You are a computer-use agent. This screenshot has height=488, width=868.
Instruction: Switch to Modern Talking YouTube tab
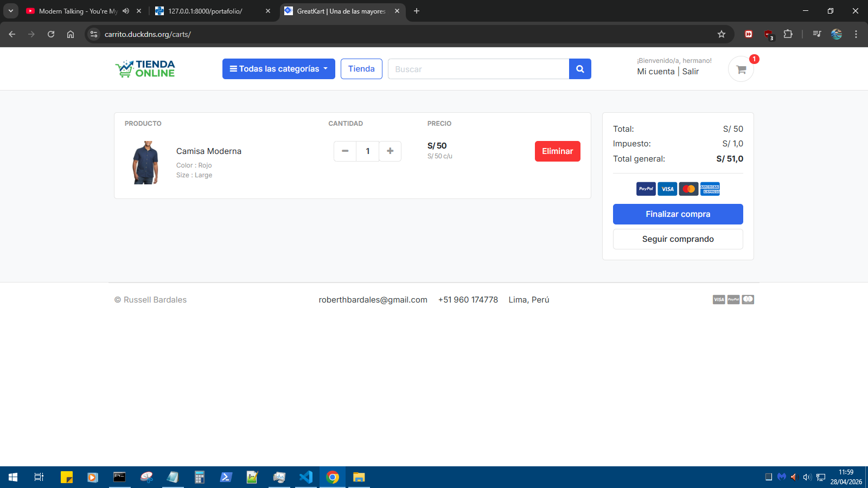tap(78, 11)
